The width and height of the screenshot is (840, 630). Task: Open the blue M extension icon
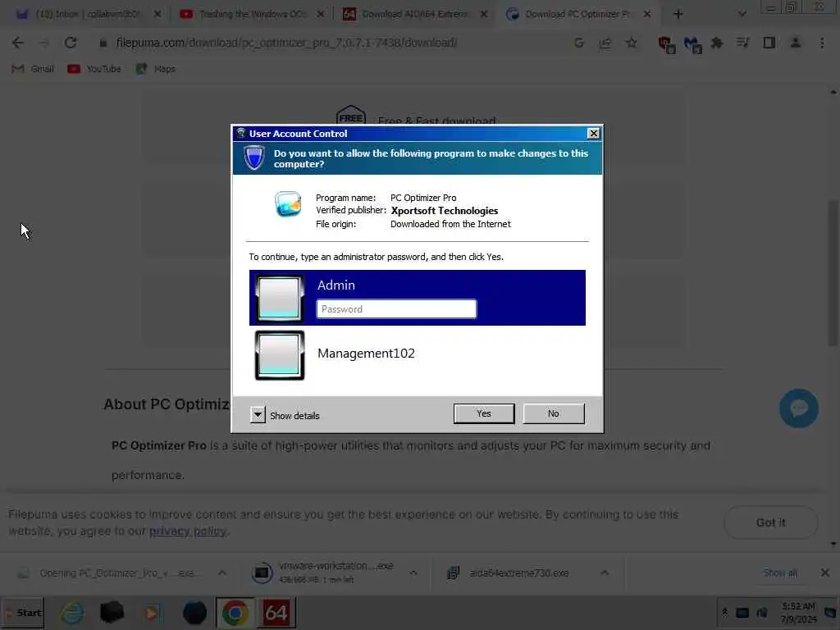692,44
